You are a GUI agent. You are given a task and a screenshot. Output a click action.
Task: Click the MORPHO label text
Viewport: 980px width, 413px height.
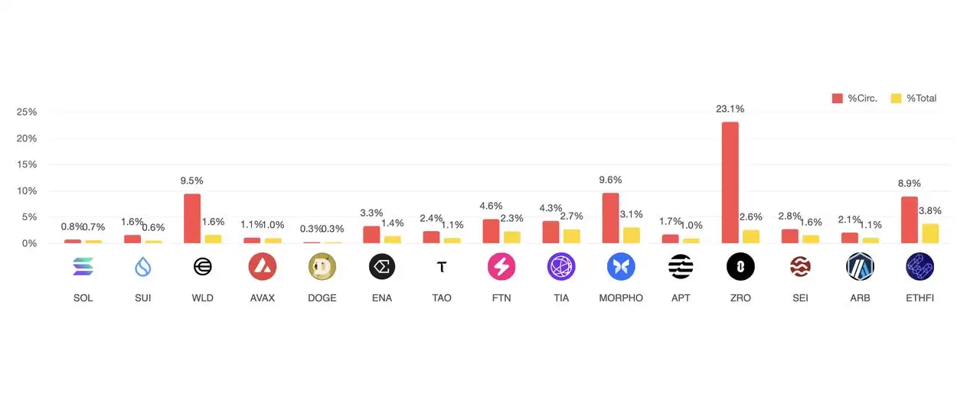(x=621, y=298)
